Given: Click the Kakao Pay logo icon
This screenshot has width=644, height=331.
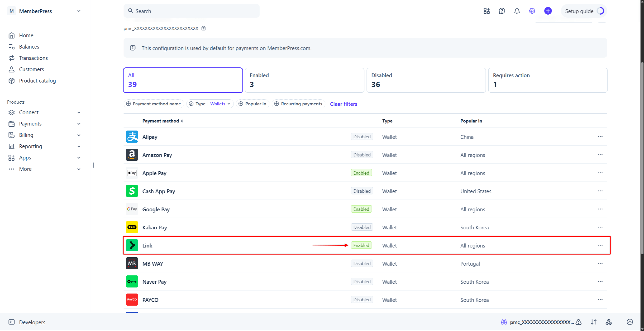Looking at the screenshot, I should click(x=132, y=227).
